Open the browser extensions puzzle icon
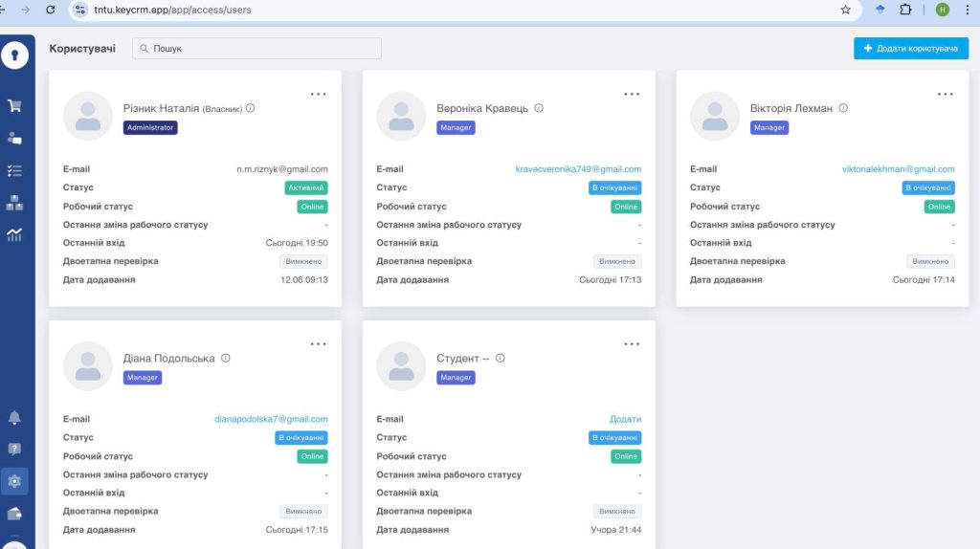This screenshot has width=980, height=549. (905, 10)
